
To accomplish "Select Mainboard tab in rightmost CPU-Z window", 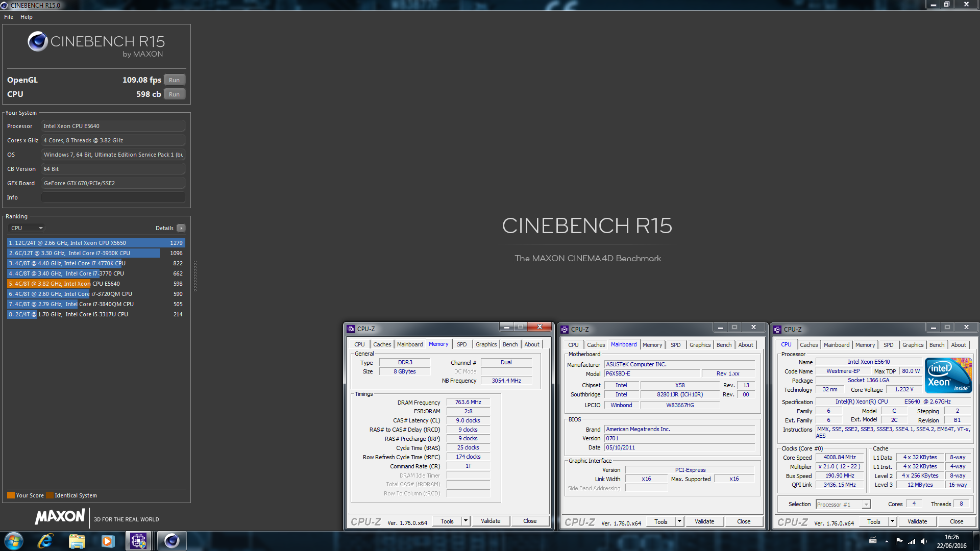I will point(837,345).
